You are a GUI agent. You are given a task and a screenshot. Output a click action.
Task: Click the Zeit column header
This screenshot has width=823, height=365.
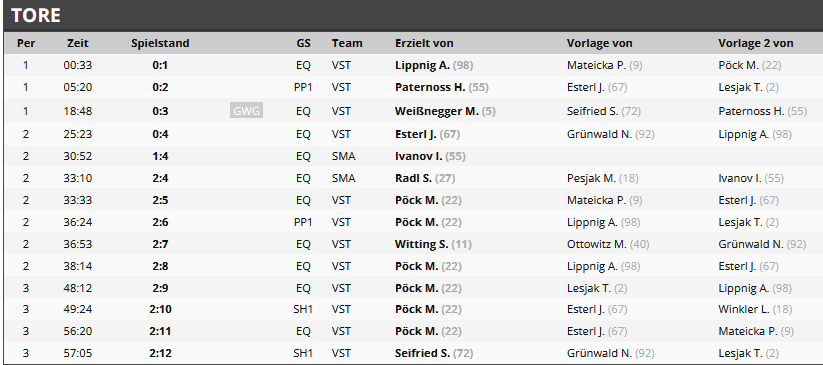(x=78, y=43)
